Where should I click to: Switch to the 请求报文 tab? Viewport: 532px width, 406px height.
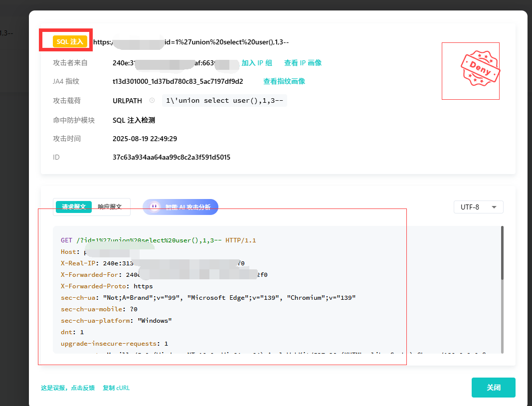74,207
